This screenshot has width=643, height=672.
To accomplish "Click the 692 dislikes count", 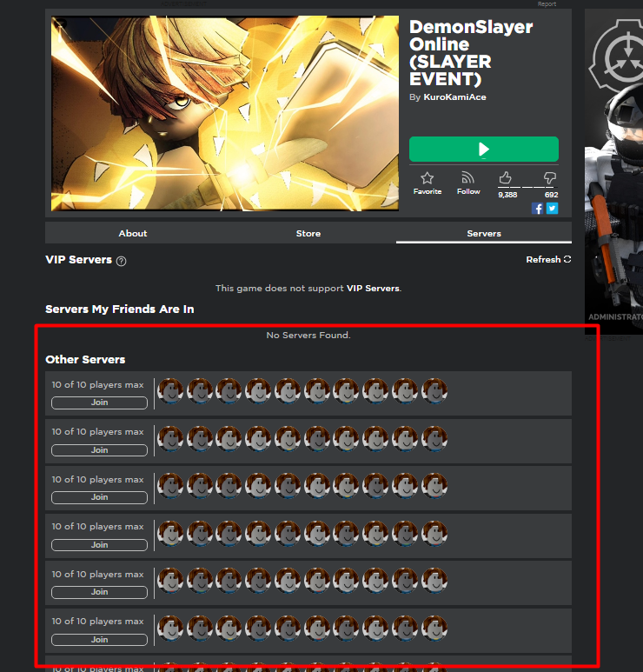I will pyautogui.click(x=551, y=195).
